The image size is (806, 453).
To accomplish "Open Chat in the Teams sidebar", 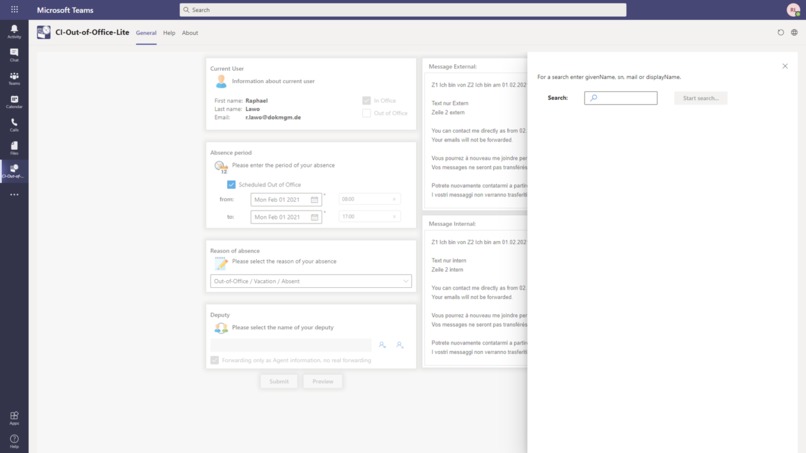I will (14, 55).
